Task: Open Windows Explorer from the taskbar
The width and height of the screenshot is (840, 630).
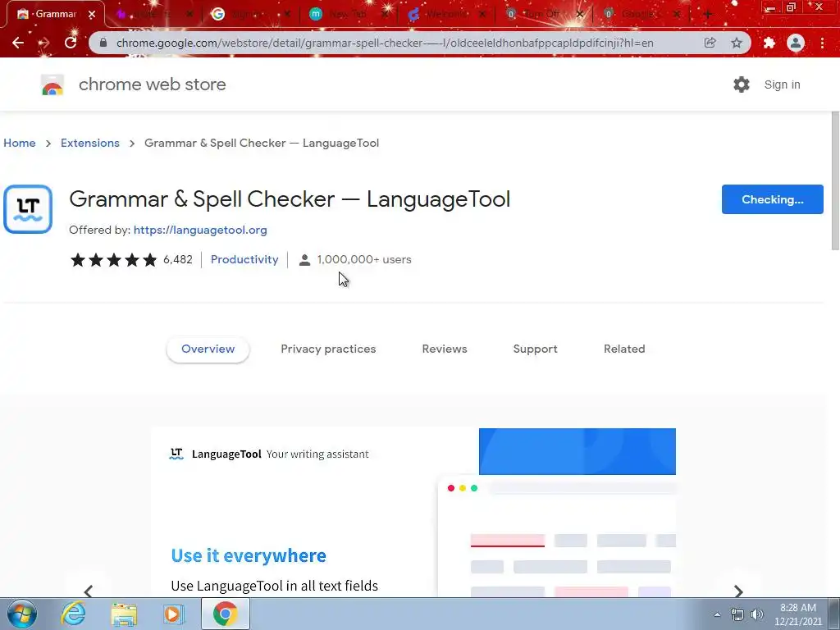Action: 124,614
